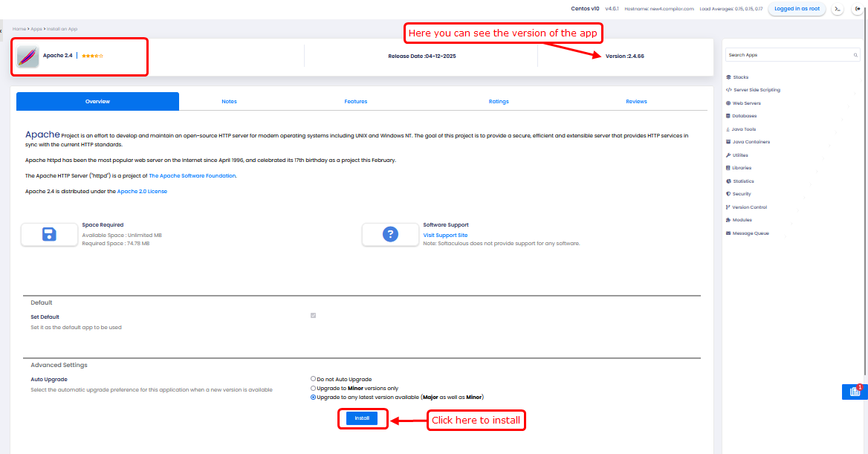The image size is (868, 454).
Task: Switch to the Notes tab
Action: pyautogui.click(x=229, y=101)
